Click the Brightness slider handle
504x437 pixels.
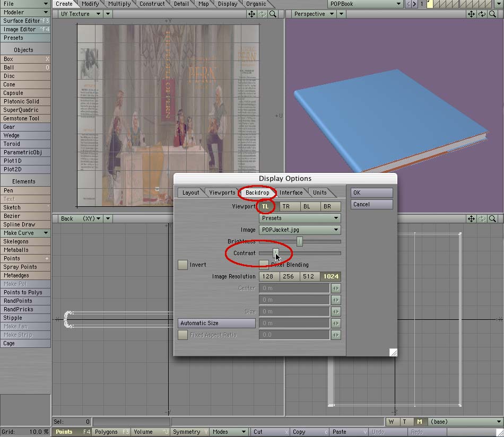pos(300,241)
